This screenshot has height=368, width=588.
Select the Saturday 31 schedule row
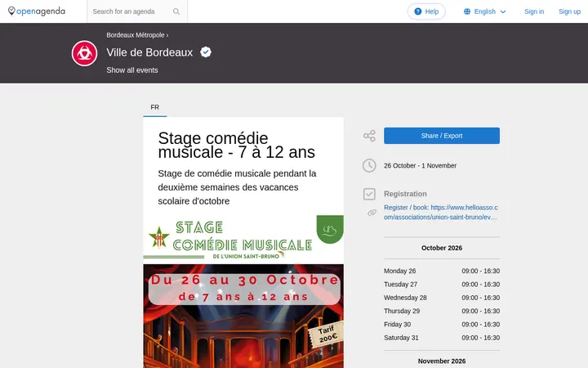pos(442,338)
